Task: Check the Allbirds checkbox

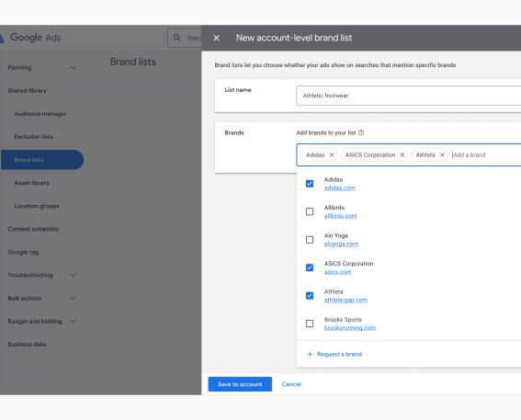Action: pos(310,211)
